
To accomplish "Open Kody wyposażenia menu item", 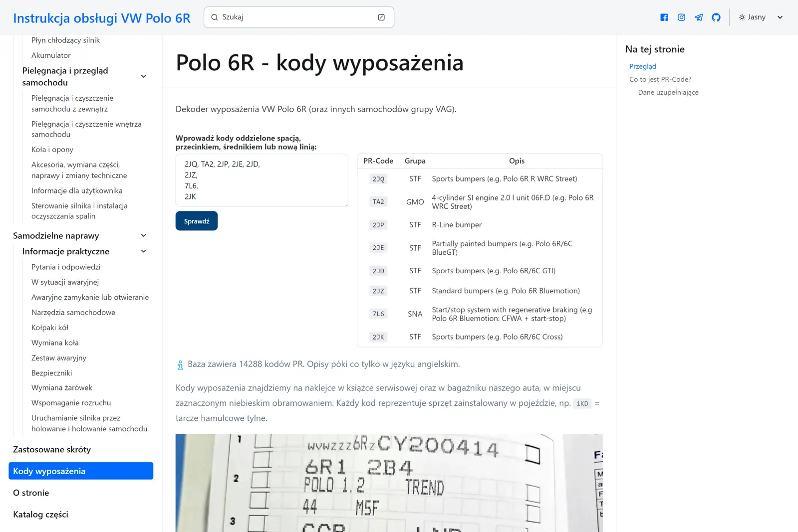I will tap(81, 471).
